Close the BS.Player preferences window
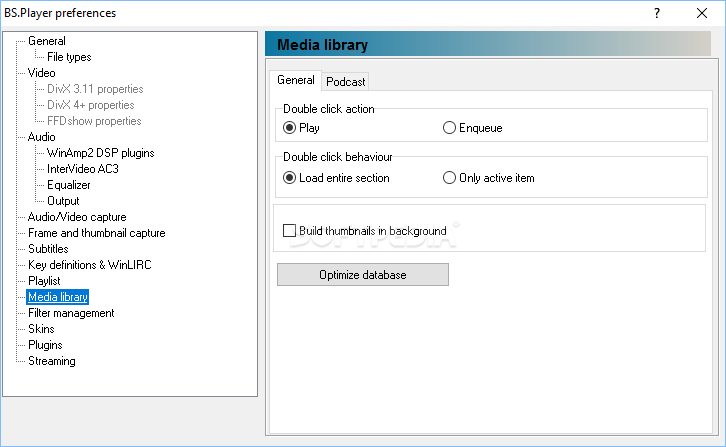The height and width of the screenshot is (447, 726). (702, 13)
